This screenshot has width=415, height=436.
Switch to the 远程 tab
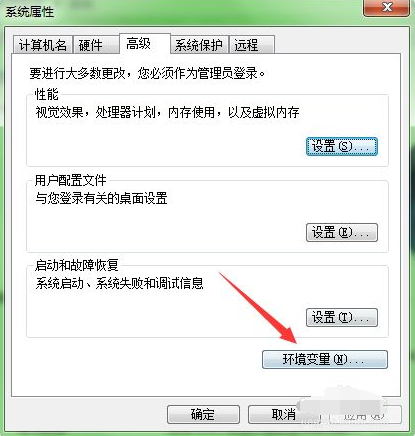pos(251,45)
